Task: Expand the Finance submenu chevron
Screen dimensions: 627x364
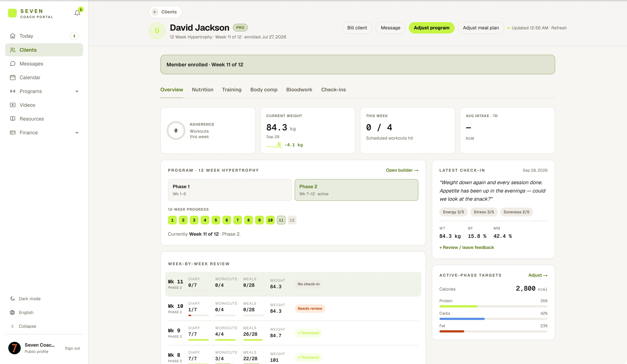Action: [x=77, y=133]
